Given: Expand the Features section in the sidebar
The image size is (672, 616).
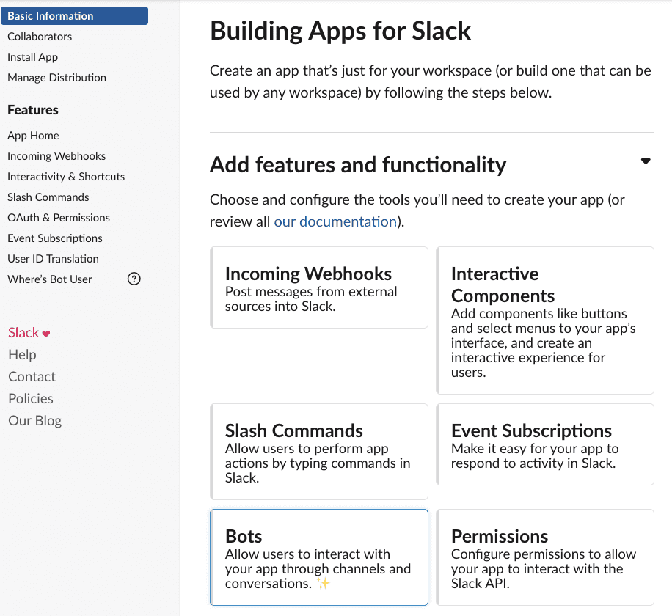Looking at the screenshot, I should tap(33, 109).
